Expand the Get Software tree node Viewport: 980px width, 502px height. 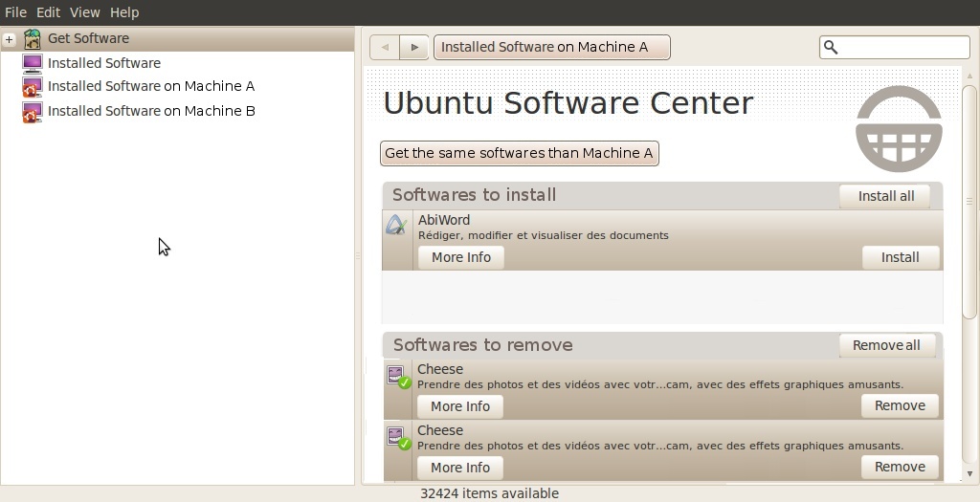pyautogui.click(x=10, y=39)
